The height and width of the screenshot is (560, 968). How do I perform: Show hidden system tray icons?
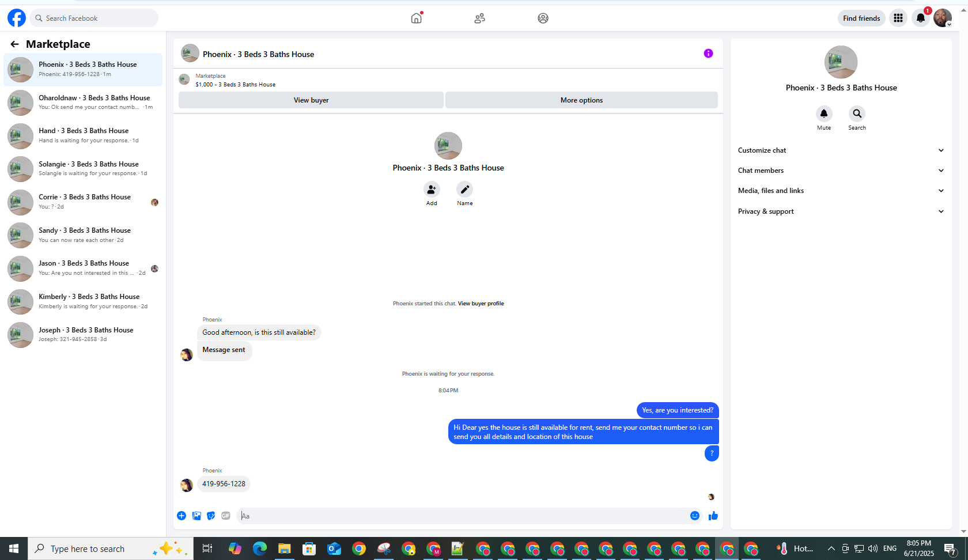click(x=831, y=548)
